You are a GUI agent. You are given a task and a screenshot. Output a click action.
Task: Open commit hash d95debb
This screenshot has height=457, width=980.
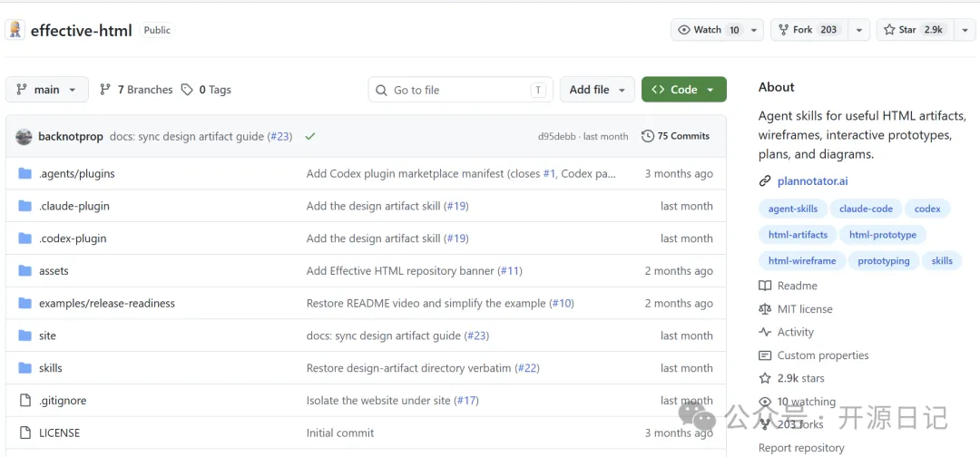click(x=556, y=136)
